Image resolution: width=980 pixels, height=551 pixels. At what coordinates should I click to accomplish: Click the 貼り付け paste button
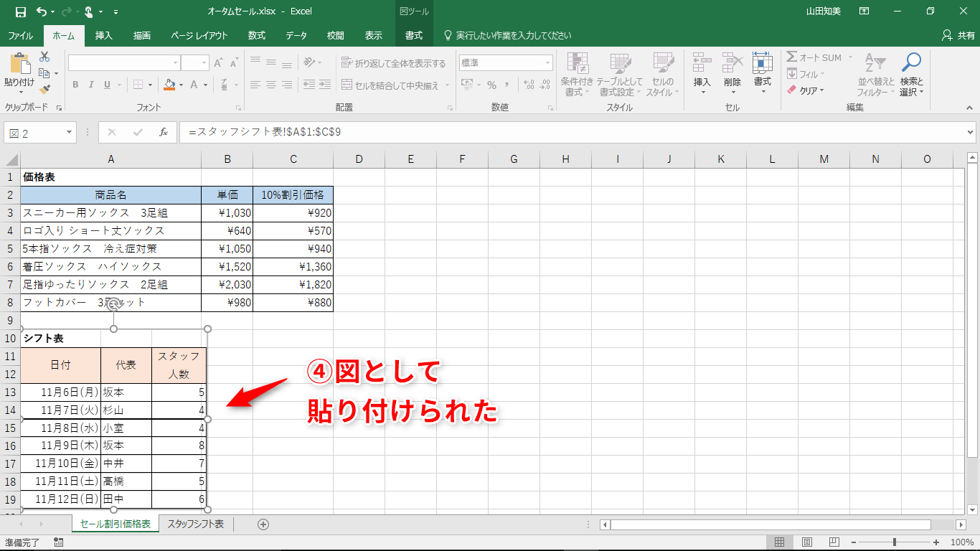point(19,72)
